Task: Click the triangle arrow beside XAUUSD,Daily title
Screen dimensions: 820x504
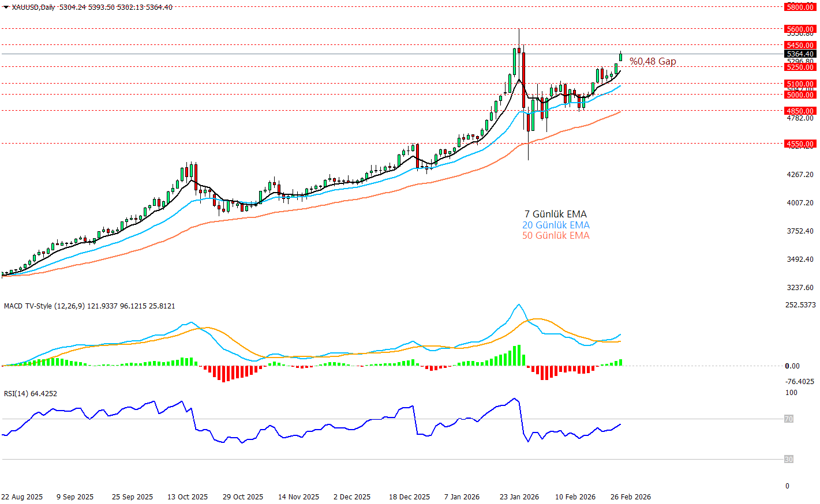Action: tap(6, 7)
